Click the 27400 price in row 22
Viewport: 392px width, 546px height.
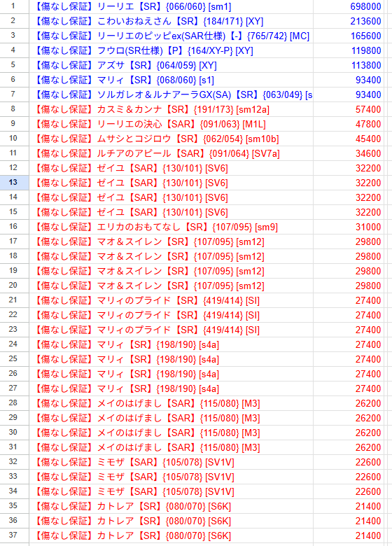click(348, 315)
